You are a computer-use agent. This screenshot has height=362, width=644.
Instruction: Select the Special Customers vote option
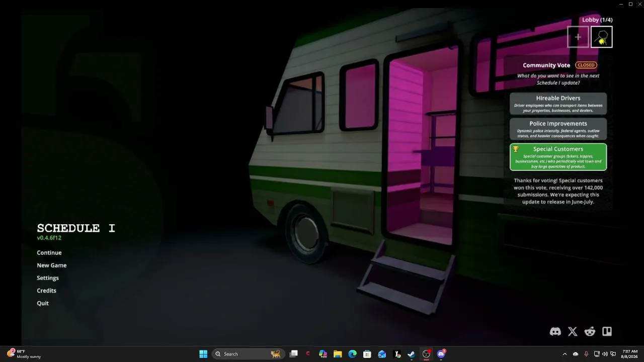558,157
